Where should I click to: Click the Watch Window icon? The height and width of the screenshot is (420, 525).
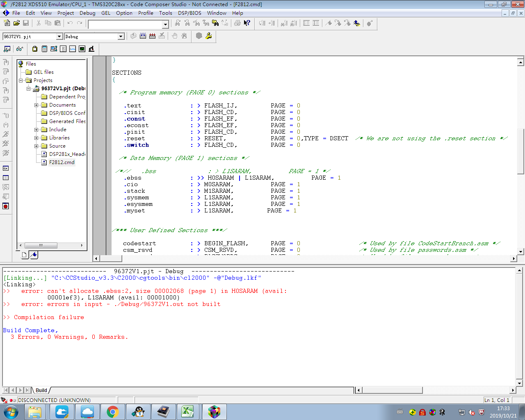coord(7,49)
